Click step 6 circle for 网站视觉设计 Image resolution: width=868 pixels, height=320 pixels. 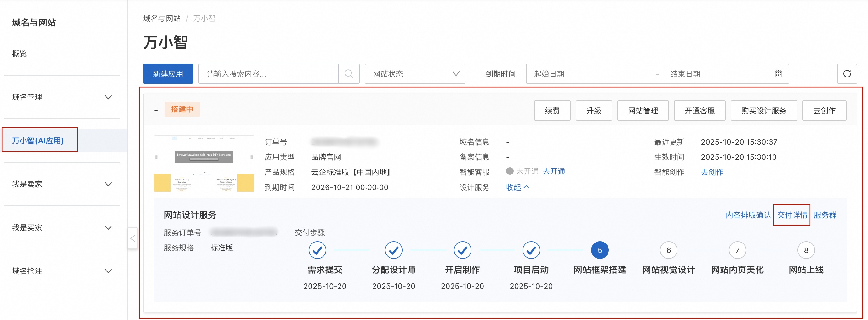coord(668,250)
